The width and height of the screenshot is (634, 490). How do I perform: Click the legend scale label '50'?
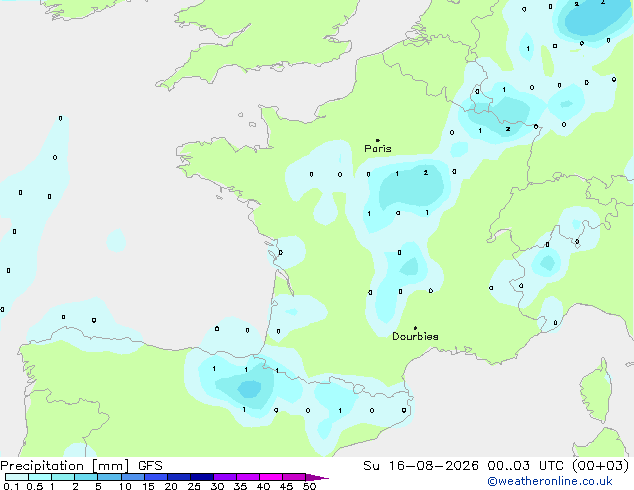(309, 486)
